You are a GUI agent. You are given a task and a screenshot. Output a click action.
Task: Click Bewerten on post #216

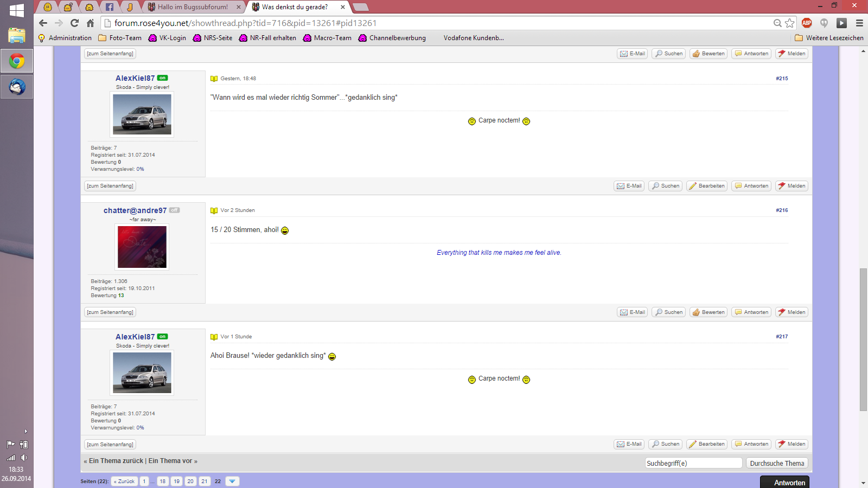[708, 312]
